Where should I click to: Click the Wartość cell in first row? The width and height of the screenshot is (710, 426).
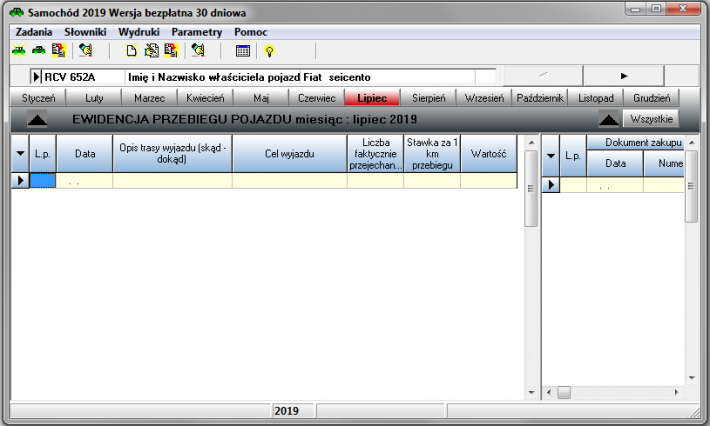[488, 181]
